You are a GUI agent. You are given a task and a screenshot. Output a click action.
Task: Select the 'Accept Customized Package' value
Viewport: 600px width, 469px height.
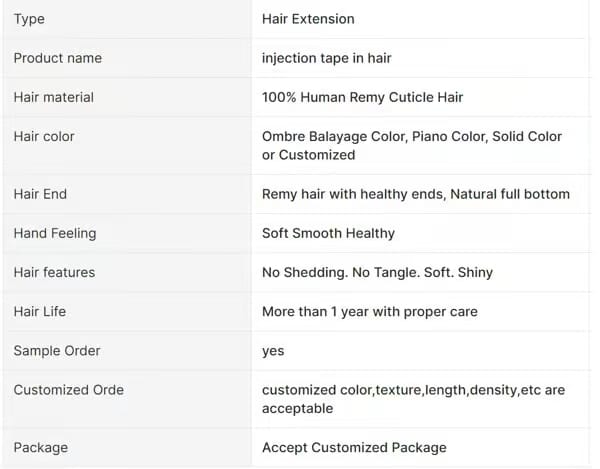click(x=354, y=447)
